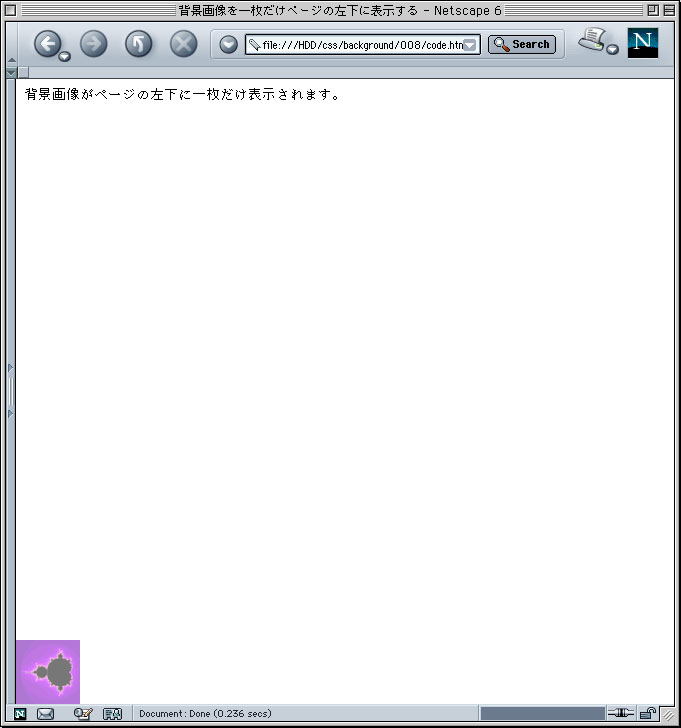The height and width of the screenshot is (728, 681).
Task: Open the Print button dropdown arrow
Action: (x=612, y=50)
